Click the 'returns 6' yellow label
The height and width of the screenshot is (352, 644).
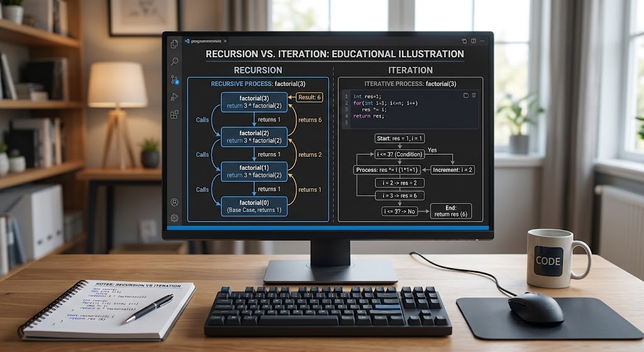coord(310,120)
